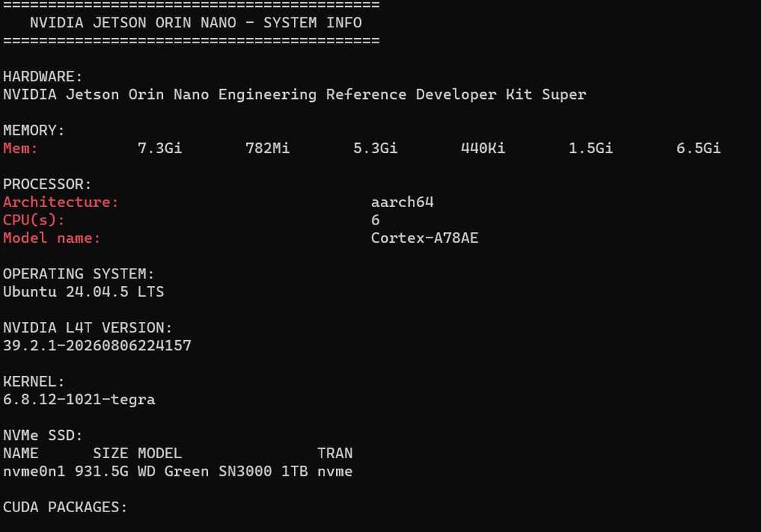Click the red 'Model name:' label
This screenshot has width=761, height=532.
(x=52, y=238)
